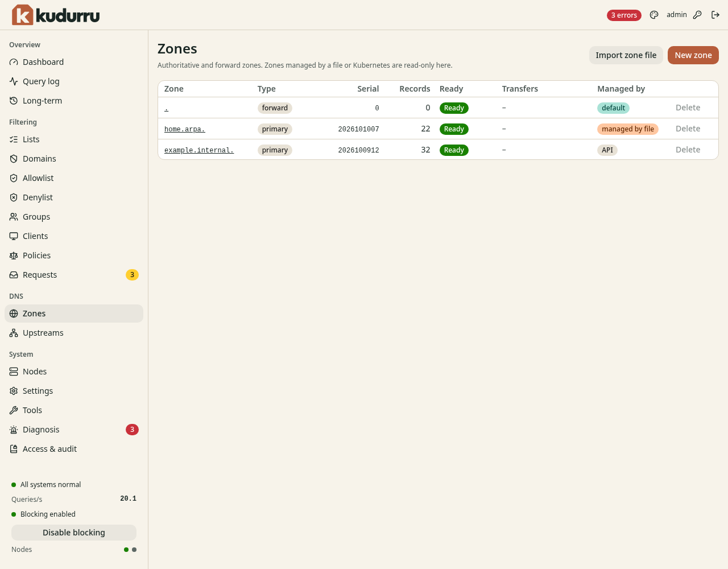Click the Nodes server icon
Viewport: 728px width, 569px height.
[14, 372]
